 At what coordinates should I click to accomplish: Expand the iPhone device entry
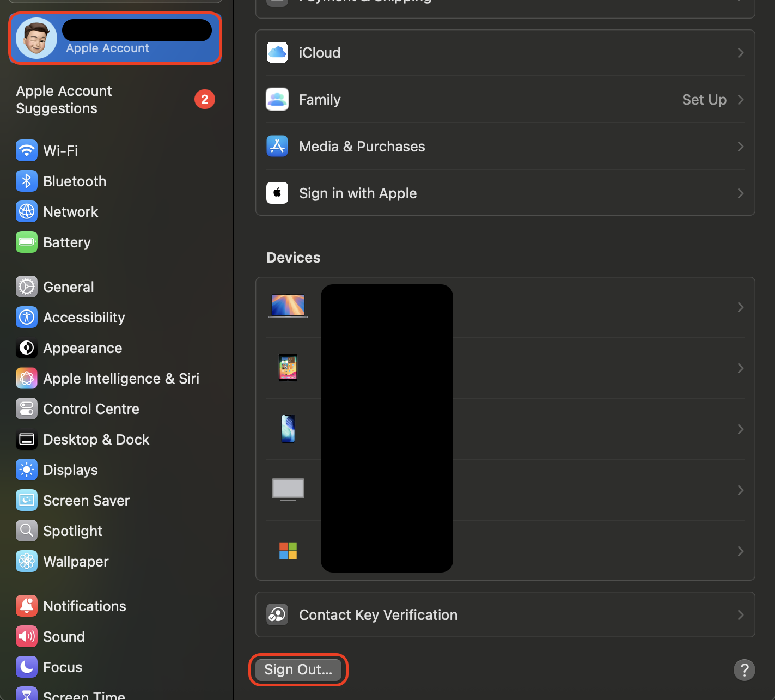[740, 429]
